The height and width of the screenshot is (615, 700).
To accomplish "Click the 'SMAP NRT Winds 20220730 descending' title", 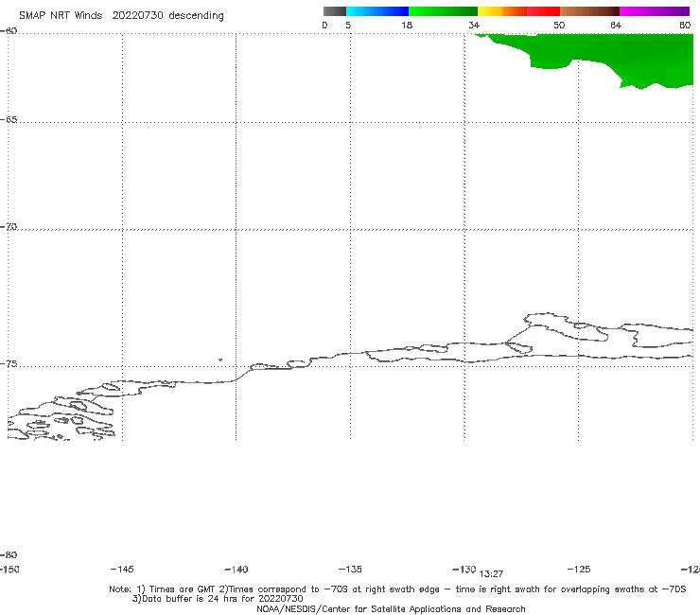I will [x=121, y=16].
